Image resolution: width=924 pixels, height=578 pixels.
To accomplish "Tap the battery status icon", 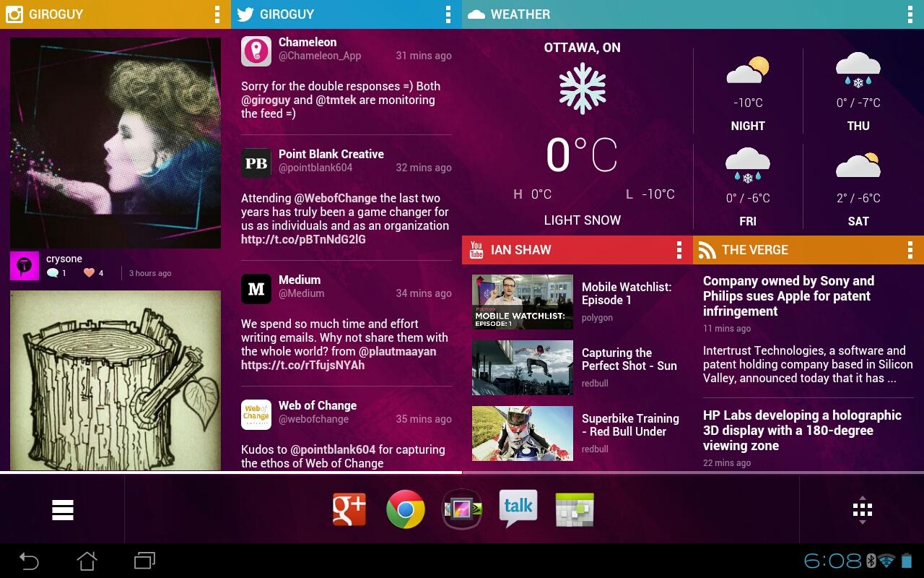I will (907, 561).
